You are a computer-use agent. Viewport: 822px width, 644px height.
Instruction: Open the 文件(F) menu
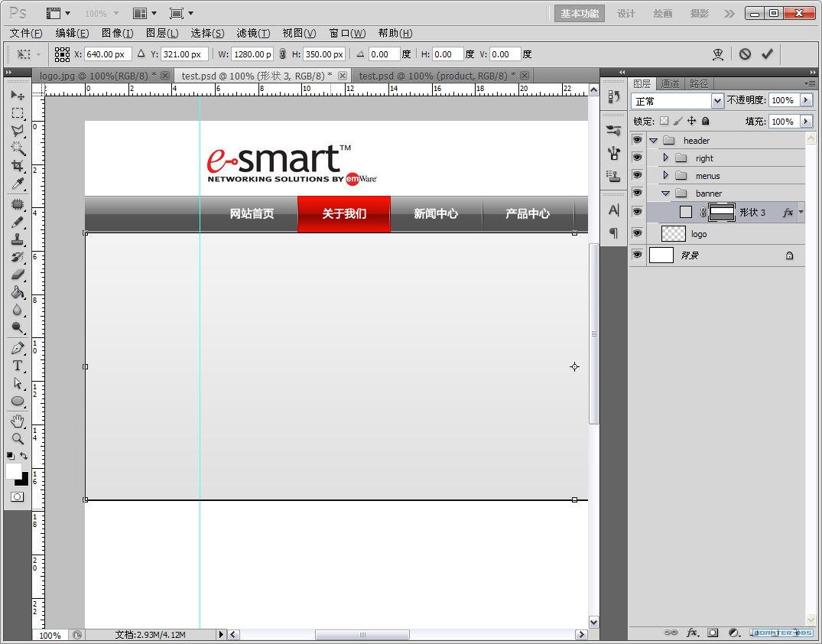coord(26,33)
